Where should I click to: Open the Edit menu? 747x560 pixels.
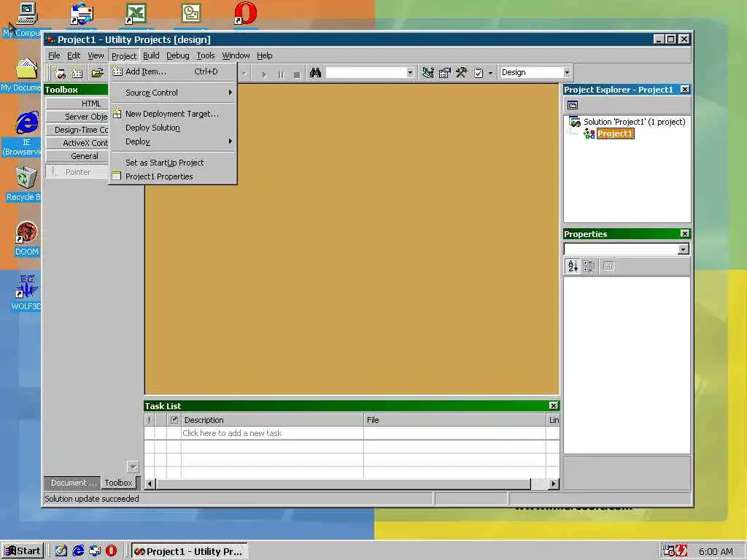pos(74,55)
